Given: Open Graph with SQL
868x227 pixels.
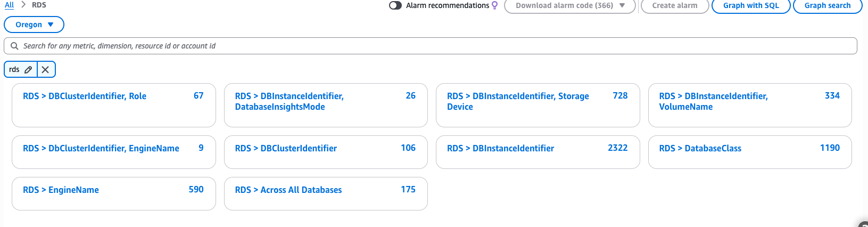Looking at the screenshot, I should (x=750, y=5).
